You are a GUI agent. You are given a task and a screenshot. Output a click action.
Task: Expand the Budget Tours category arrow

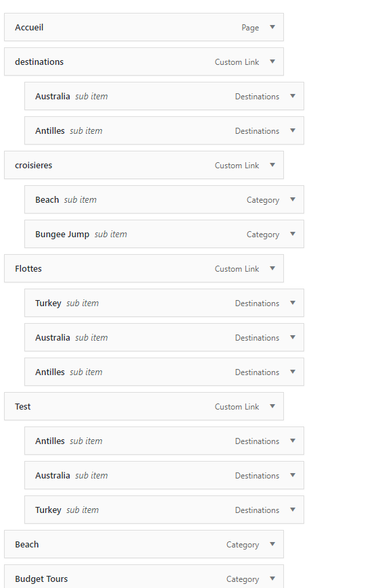(272, 579)
